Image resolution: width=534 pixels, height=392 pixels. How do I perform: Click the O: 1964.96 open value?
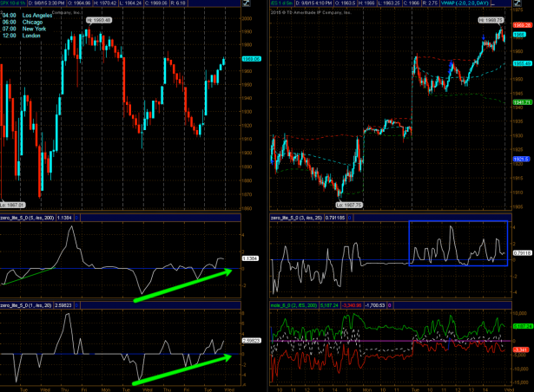79,3
